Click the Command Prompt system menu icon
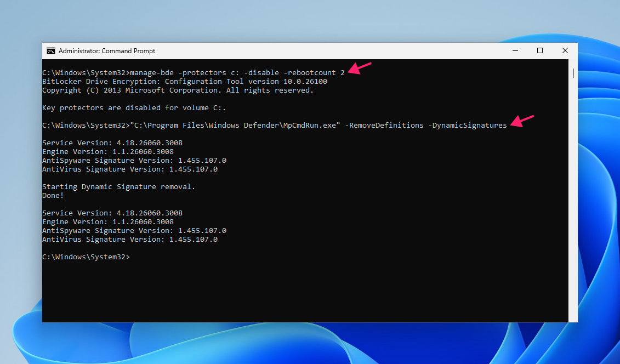 click(50, 51)
